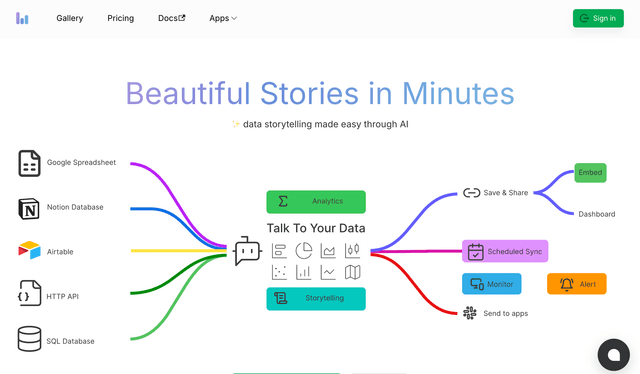Select the scatter plot icon

tap(279, 272)
